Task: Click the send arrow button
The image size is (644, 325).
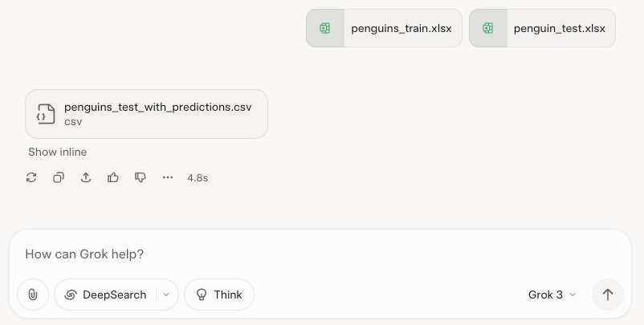Action: [607, 295]
